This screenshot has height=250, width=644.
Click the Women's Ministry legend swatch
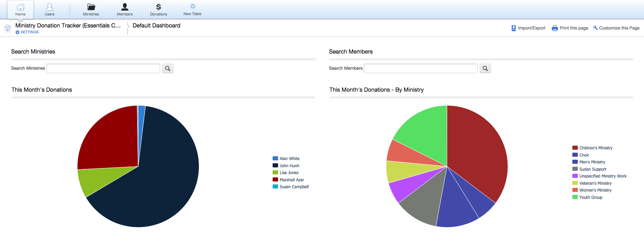[x=575, y=190]
